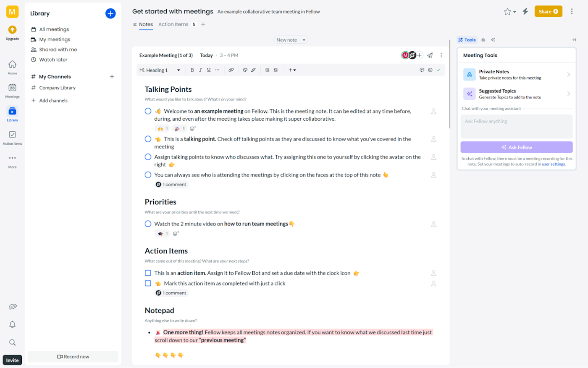
Task: Click the New note button
Action: 287,40
